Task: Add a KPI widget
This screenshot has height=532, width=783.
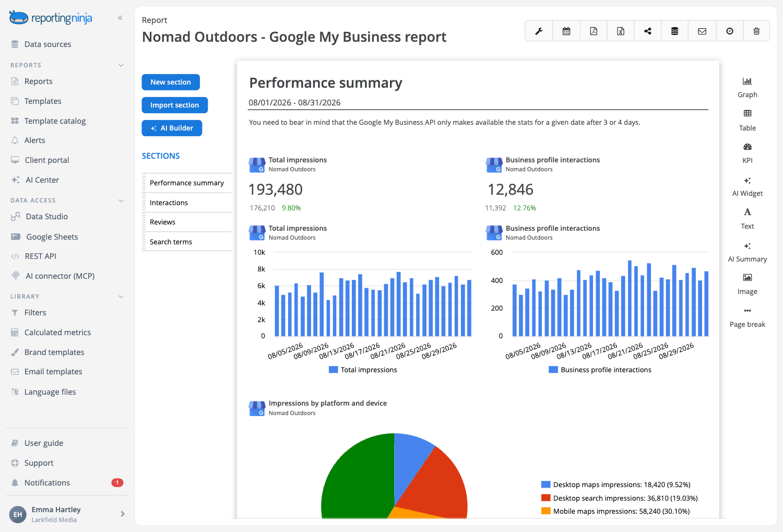Action: (748, 153)
